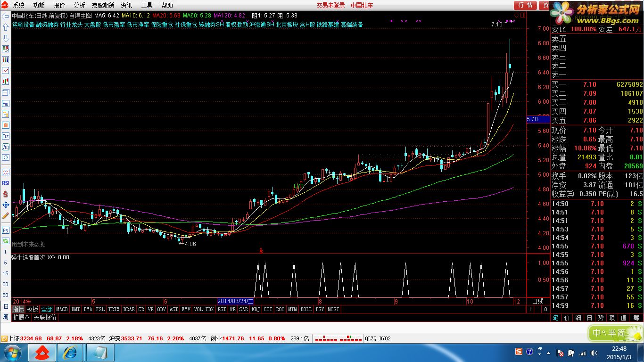Switch to the OBV indicator tab
This screenshot has height=362, width=644.
coord(161,309)
